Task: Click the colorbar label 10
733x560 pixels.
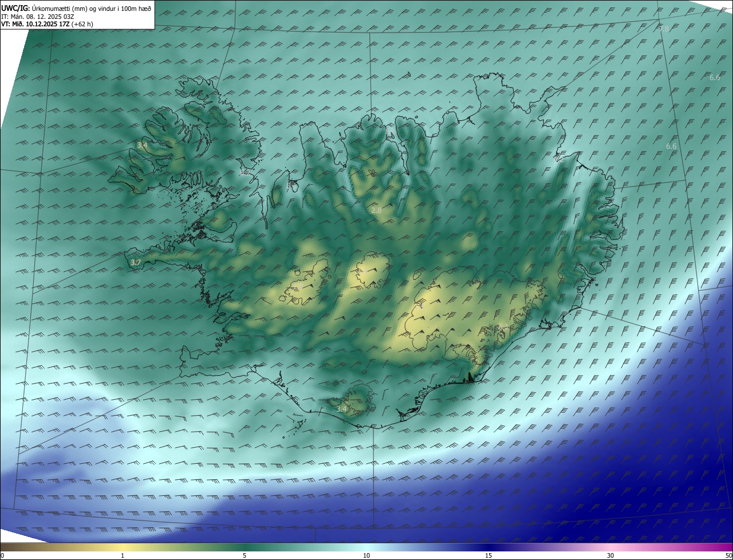Action: [x=366, y=555]
